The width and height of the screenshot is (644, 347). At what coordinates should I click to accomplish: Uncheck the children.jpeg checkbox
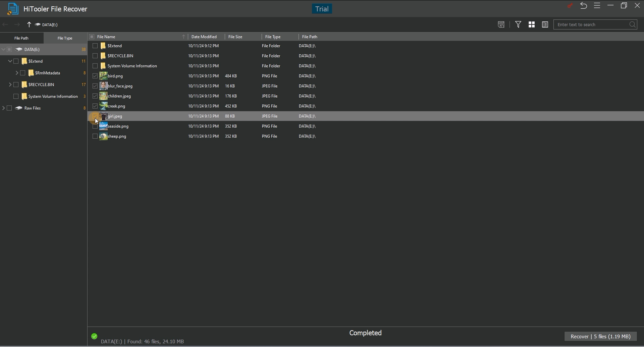(x=95, y=96)
